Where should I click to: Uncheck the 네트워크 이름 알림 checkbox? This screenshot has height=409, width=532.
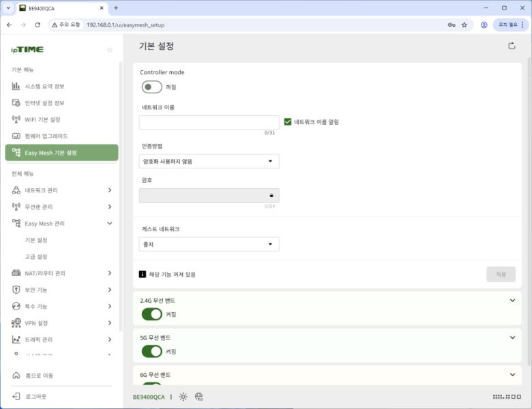[288, 122]
